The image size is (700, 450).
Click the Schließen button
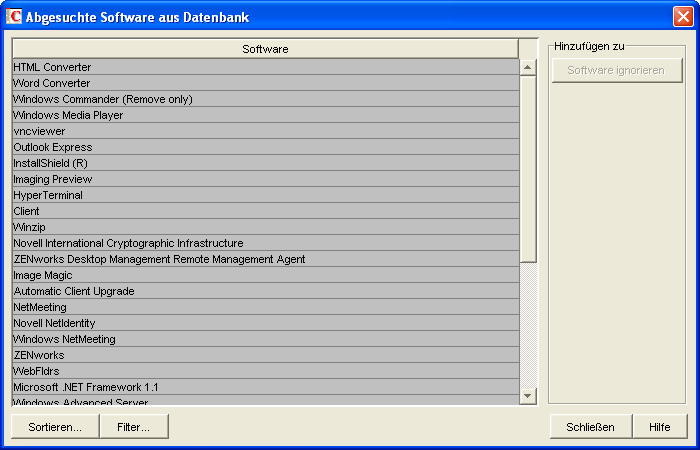pos(591,427)
